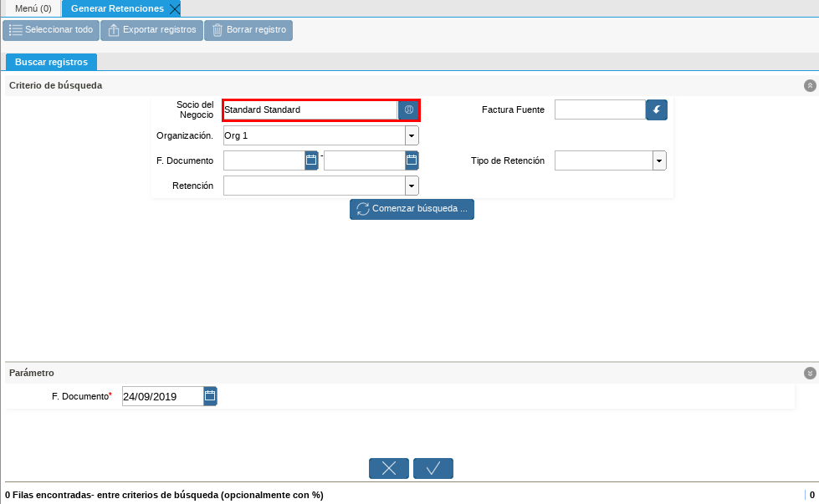
Task: Start search with Comenzar búsqueda button
Action: coord(412,209)
